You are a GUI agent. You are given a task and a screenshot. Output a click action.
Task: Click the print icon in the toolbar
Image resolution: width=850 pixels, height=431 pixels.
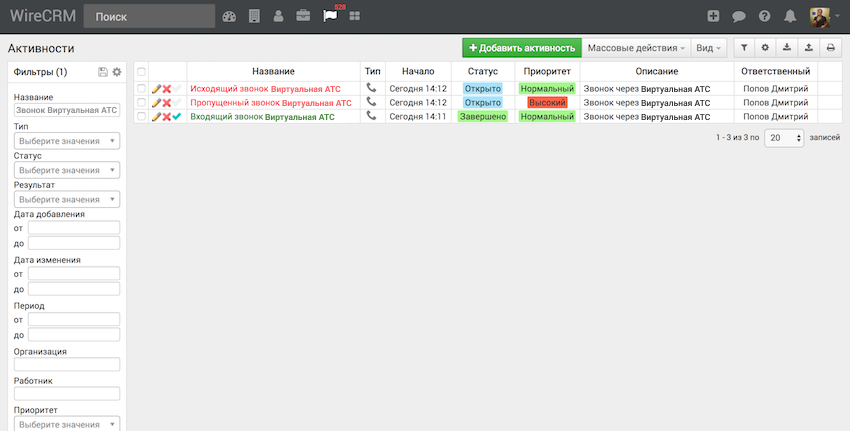830,48
